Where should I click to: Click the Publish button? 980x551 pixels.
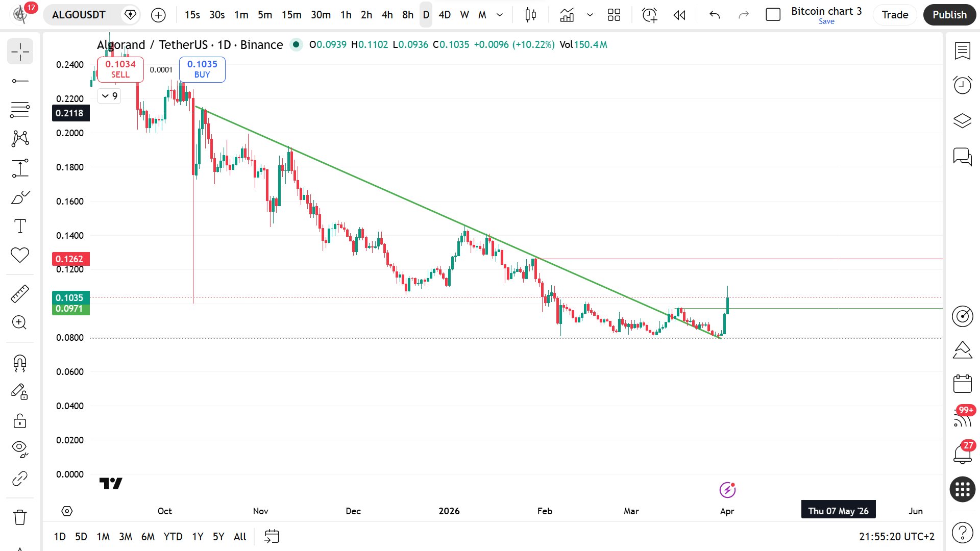(949, 15)
